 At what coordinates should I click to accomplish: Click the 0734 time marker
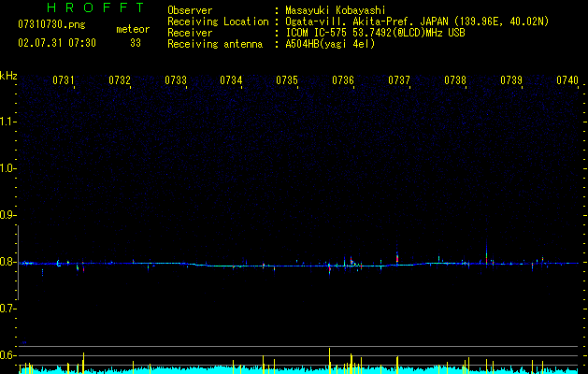click(x=231, y=80)
